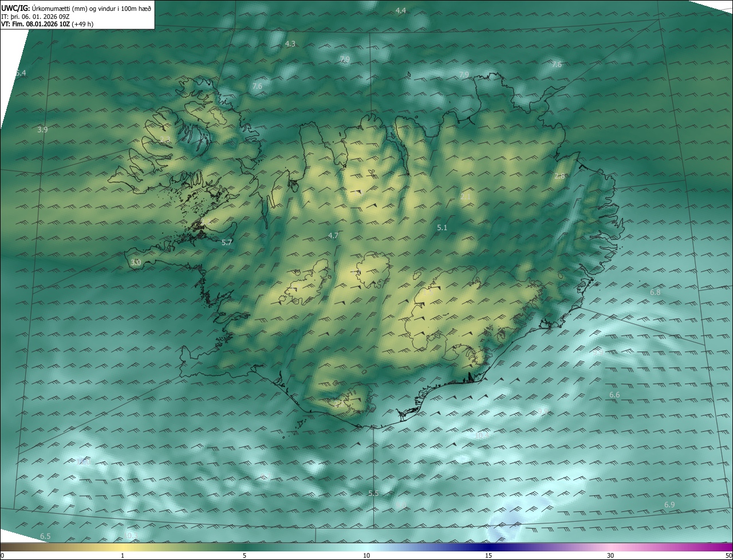
Task: Click the 7.9 value north of Melrakkaslétta
Action: pos(464,75)
